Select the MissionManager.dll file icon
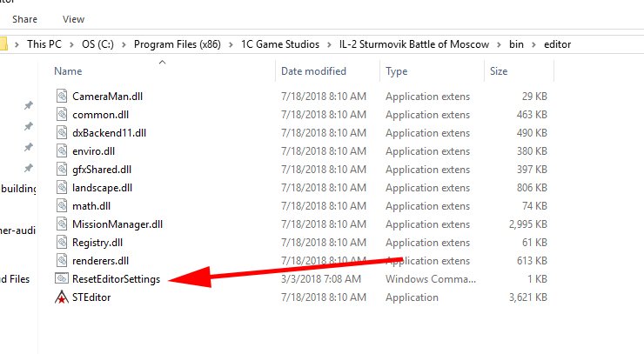The height and width of the screenshot is (354, 644). click(x=61, y=224)
